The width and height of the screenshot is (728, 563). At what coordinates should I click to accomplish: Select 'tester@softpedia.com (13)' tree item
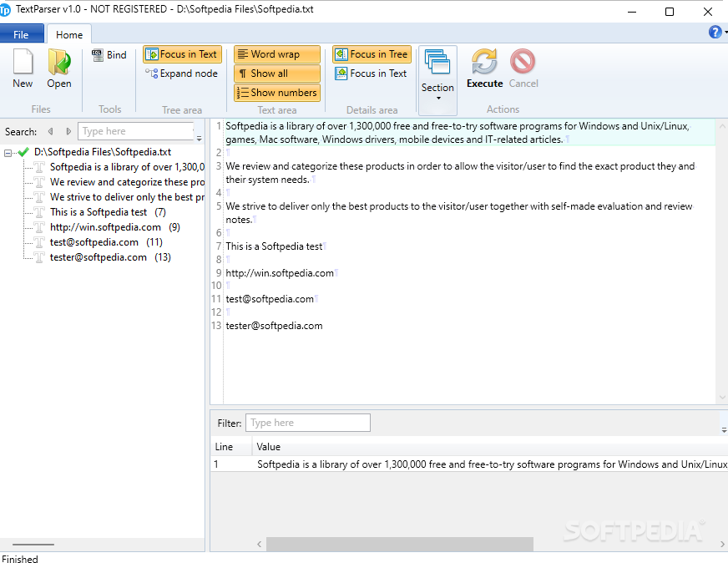(x=110, y=257)
